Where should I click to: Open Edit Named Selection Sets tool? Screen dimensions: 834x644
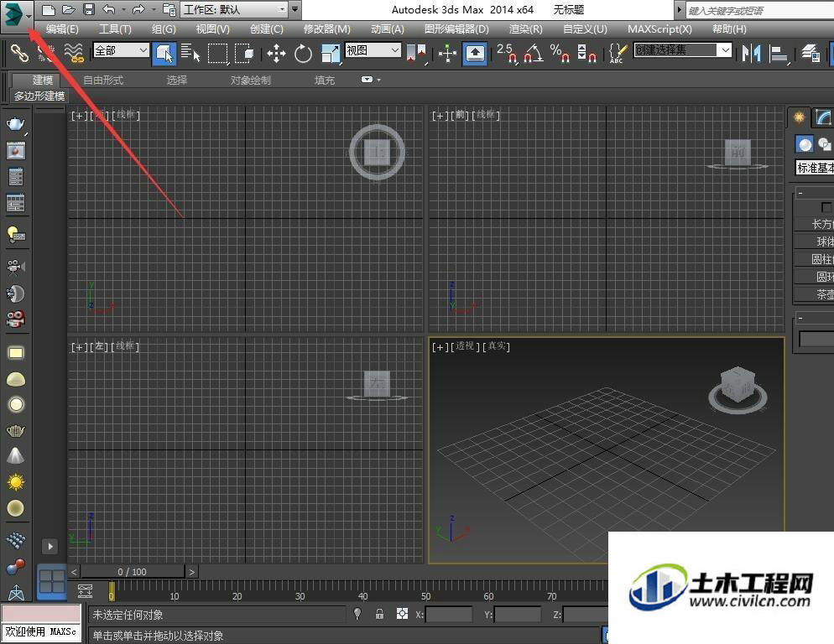[617, 53]
